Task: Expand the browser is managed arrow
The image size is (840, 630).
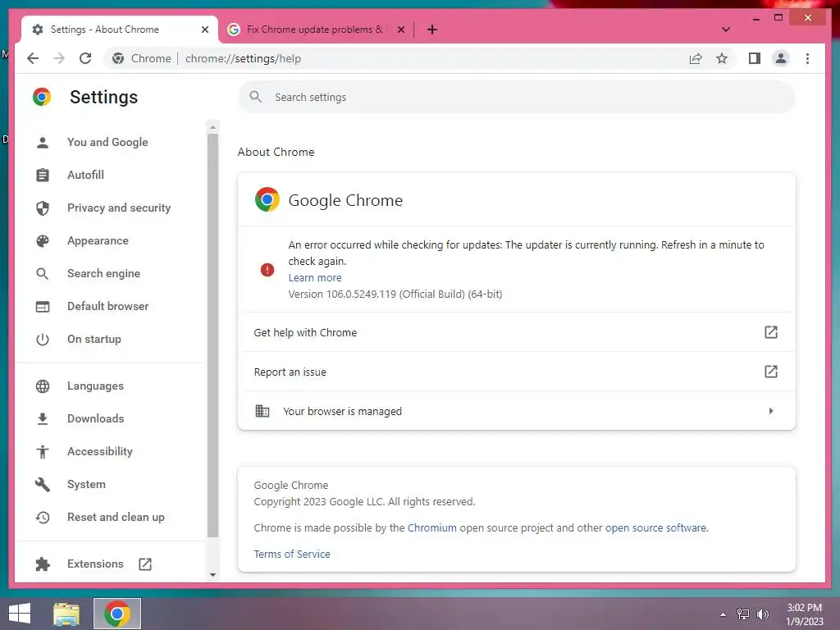Action: coord(771,411)
